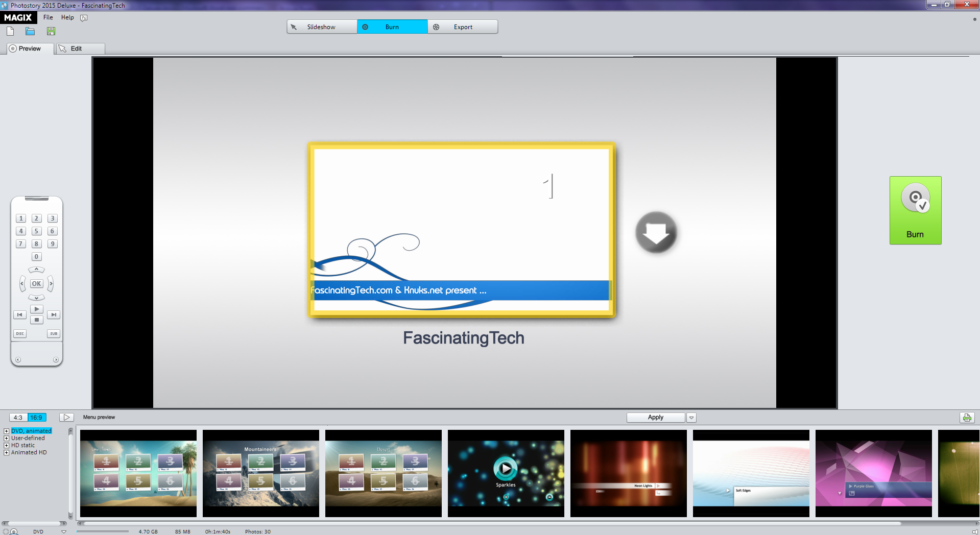Play the menu preview with the play icon

click(x=66, y=418)
